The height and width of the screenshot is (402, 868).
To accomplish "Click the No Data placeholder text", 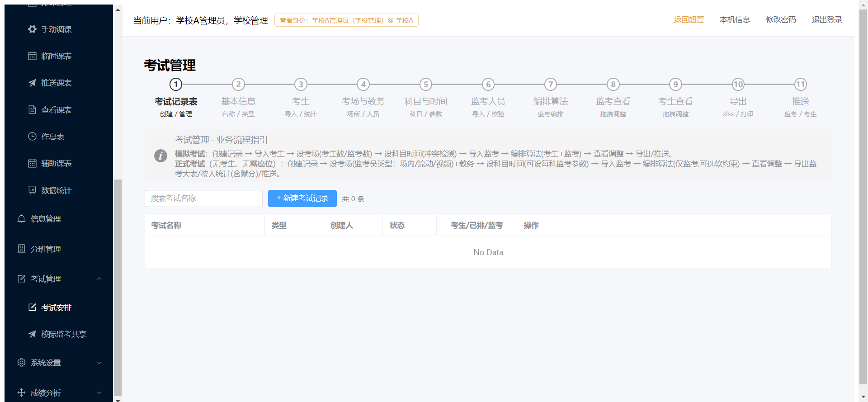I will pyautogui.click(x=488, y=252).
